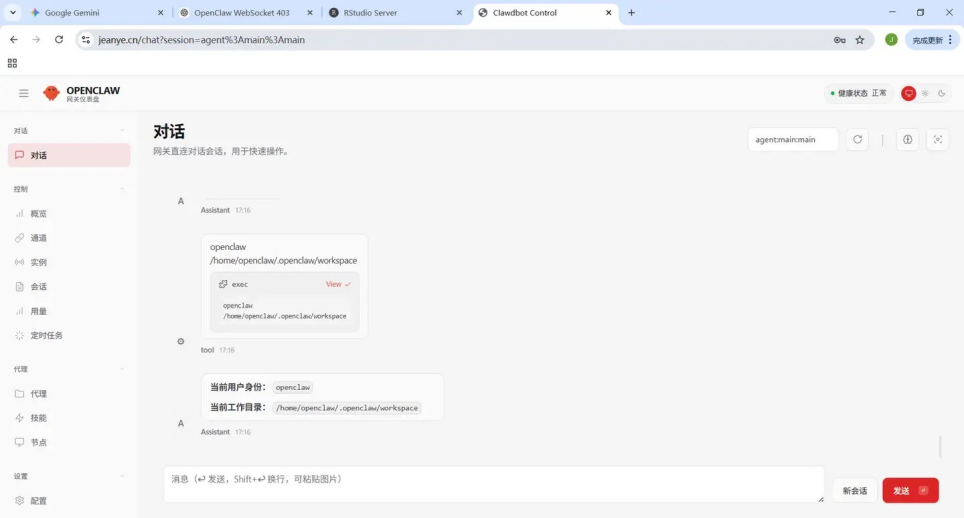Open the apps grid in bookmarks bar
This screenshot has height=518, width=964.
point(12,63)
